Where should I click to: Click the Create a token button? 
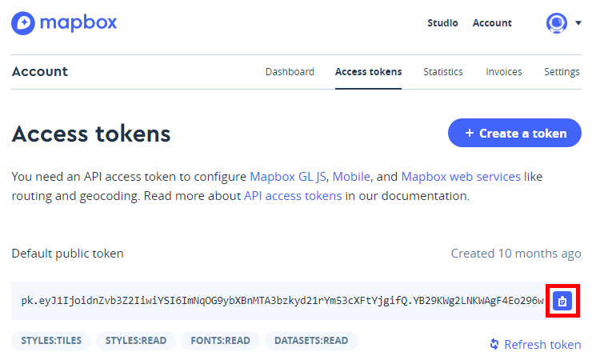(514, 133)
